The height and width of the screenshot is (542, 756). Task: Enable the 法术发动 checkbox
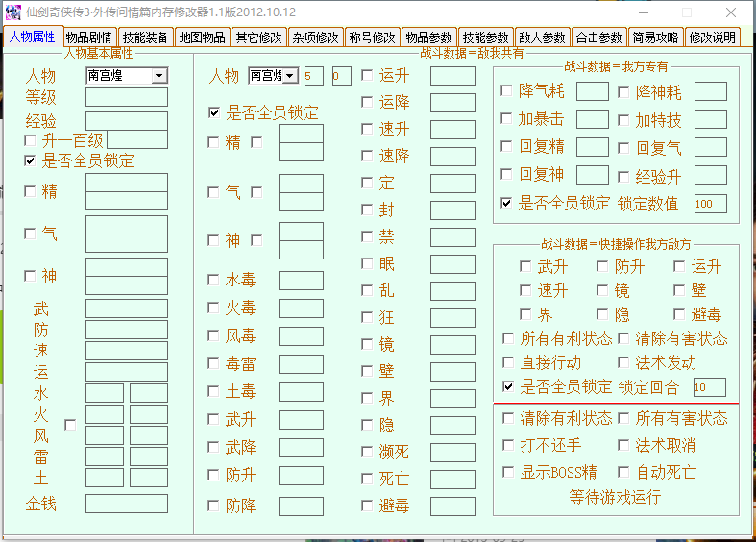(x=623, y=362)
